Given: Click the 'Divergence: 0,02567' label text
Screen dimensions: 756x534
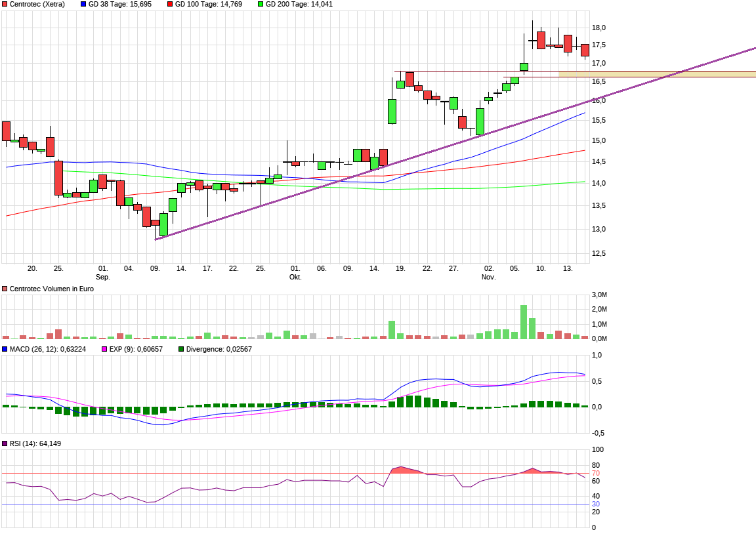Looking at the screenshot, I should click(x=219, y=349).
